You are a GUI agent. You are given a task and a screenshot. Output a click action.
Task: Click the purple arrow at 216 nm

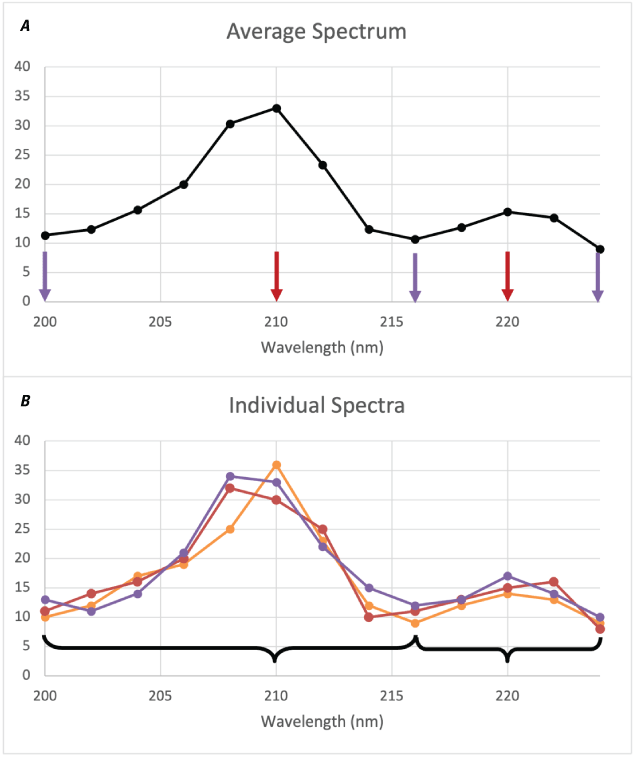(415, 277)
